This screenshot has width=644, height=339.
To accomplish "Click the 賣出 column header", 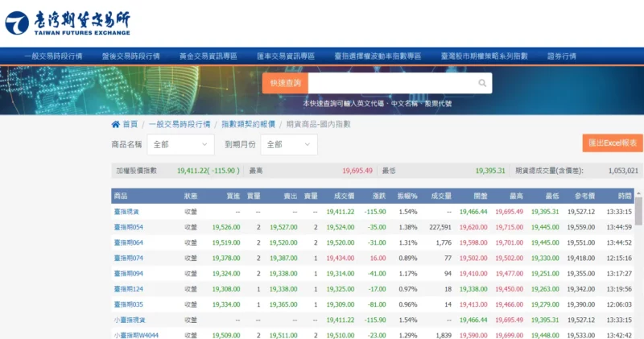I will [x=291, y=196].
